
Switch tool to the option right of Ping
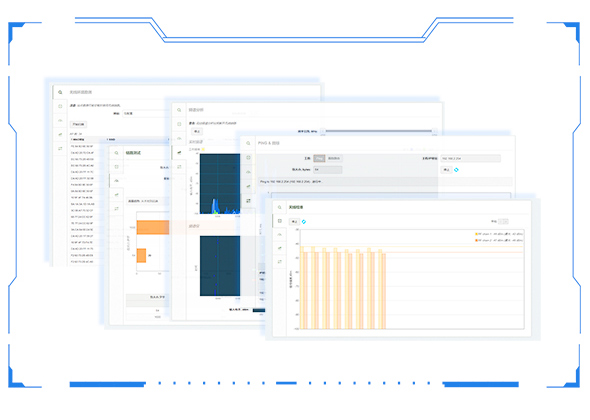click(x=334, y=158)
